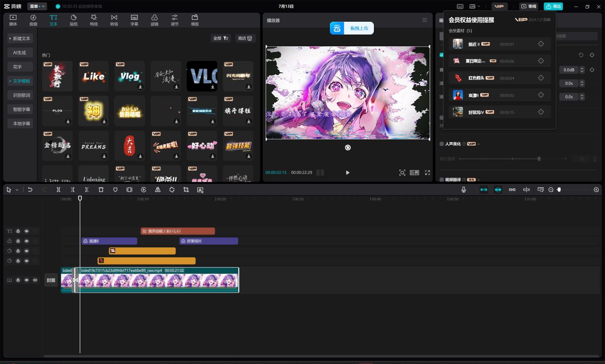
Task: Select the crop tool
Action: tap(186, 190)
